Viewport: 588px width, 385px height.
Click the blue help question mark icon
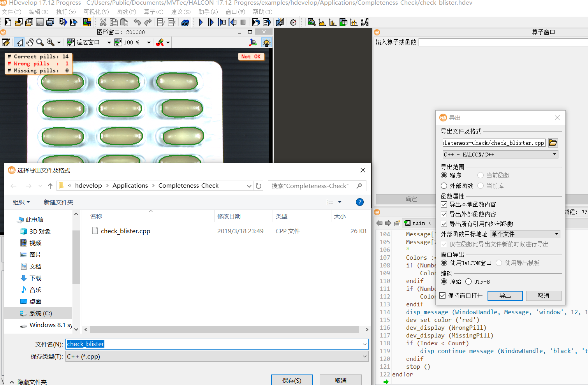tap(360, 202)
